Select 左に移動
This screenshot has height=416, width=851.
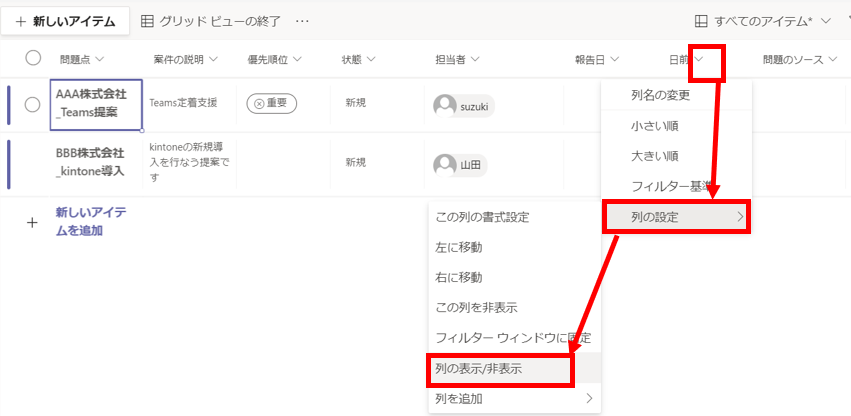coord(515,248)
